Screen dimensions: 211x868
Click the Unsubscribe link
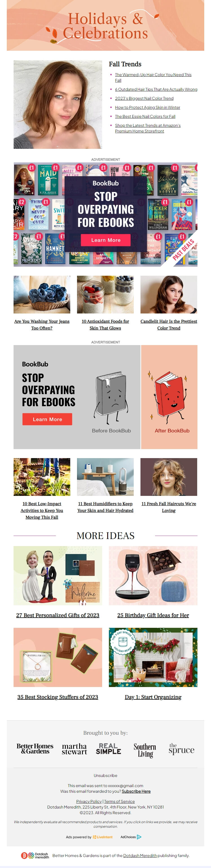point(105,775)
